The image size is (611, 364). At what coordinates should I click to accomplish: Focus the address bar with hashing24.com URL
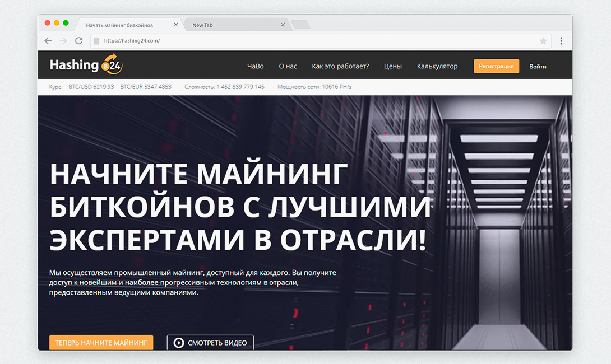tap(321, 41)
